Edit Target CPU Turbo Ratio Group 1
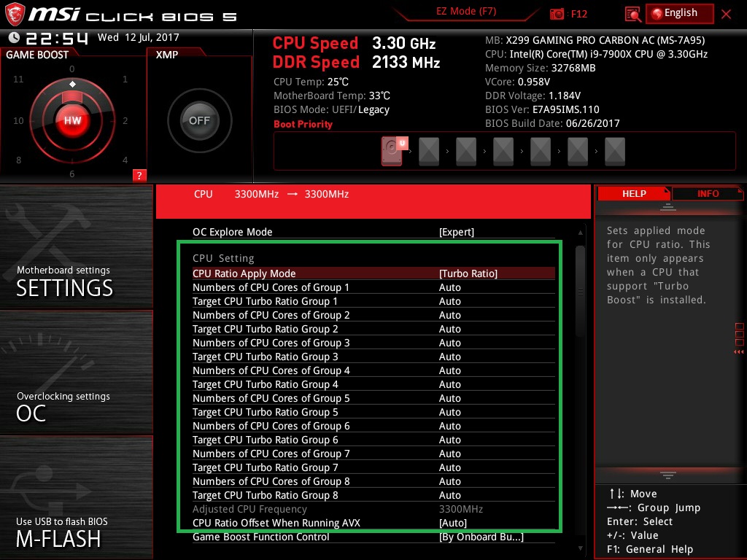 (373, 301)
